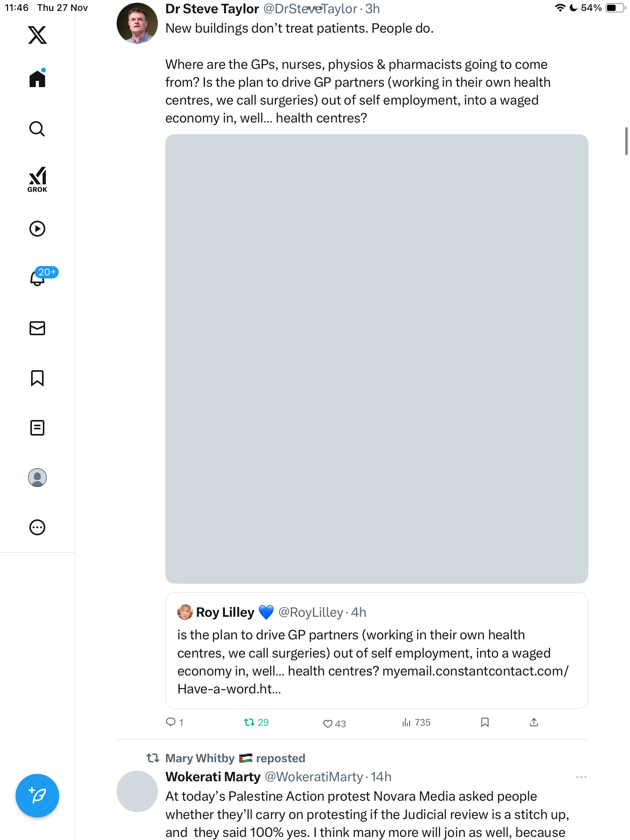This screenshot has width=630, height=840.
Task: Reply to Dr Steve Taylor's post
Action: pos(171,723)
